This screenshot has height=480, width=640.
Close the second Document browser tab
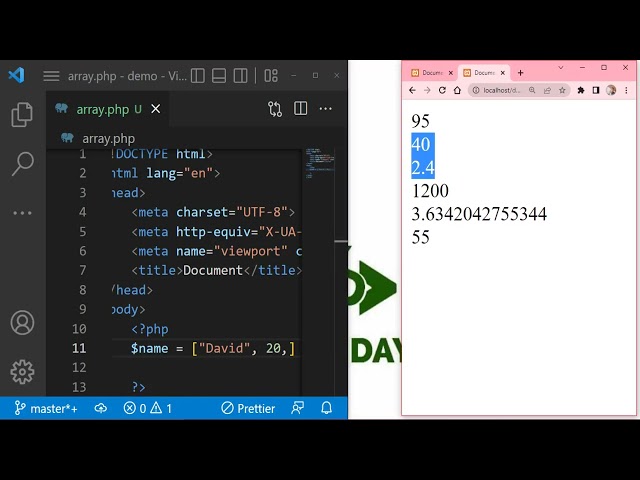click(503, 73)
